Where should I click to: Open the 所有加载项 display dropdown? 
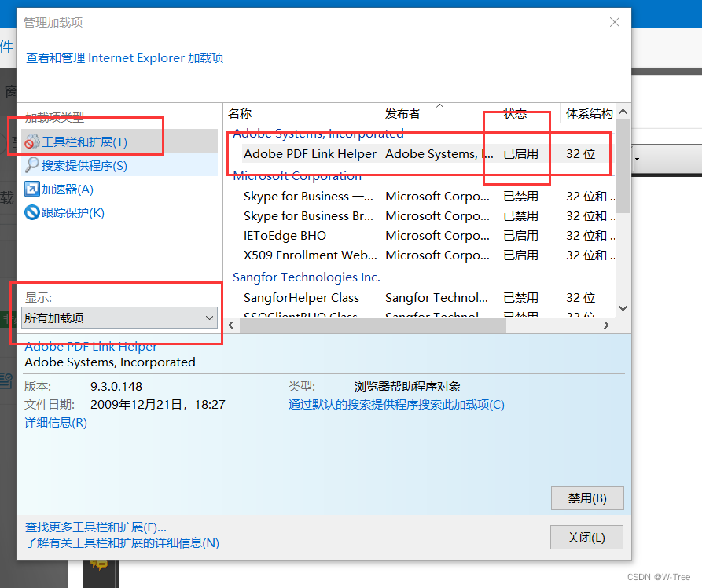(x=119, y=318)
